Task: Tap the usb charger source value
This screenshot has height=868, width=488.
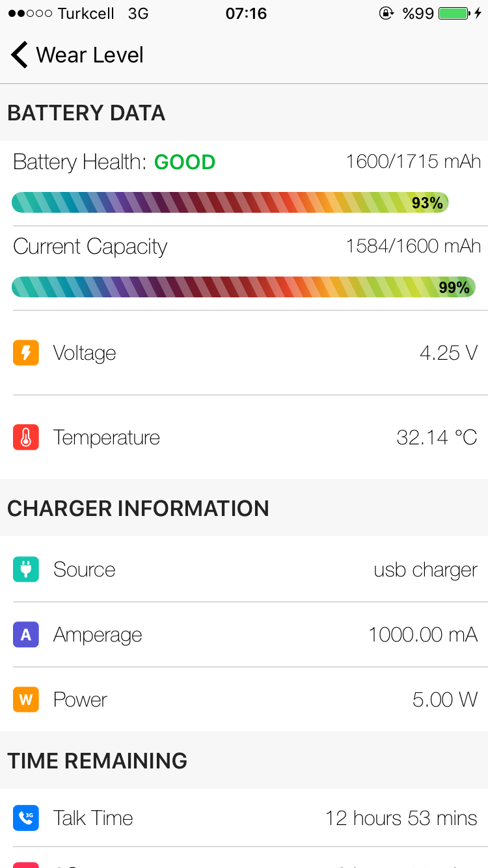Action: 426,570
